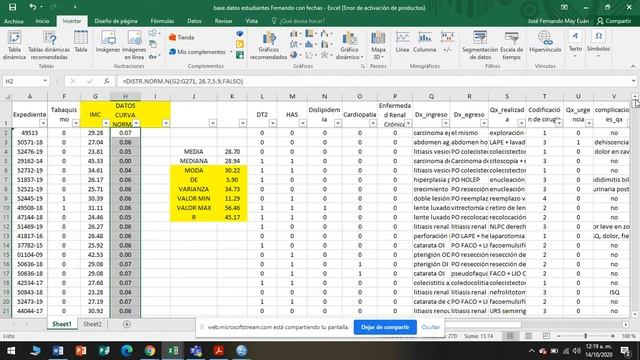Open the Tienda add-ins store
The height and width of the screenshot is (360, 640).
pyautogui.click(x=182, y=38)
